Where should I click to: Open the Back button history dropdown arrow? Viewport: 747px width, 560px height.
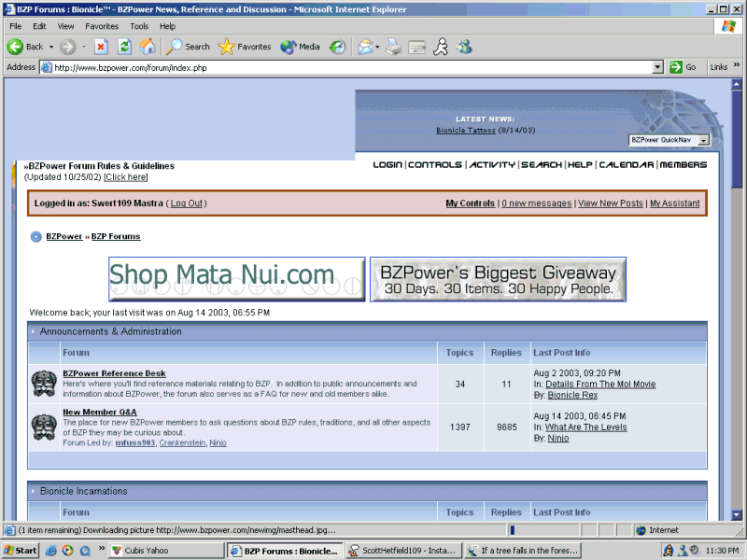pos(51,48)
